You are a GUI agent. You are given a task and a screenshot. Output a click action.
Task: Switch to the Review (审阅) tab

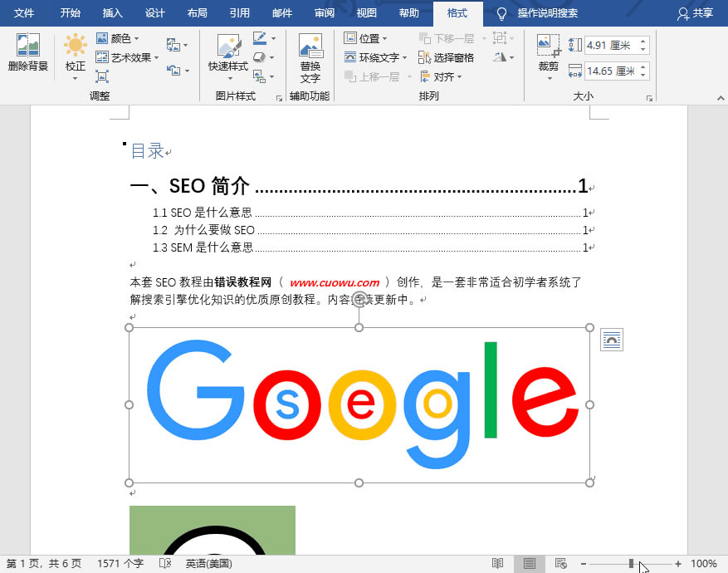[x=324, y=13]
